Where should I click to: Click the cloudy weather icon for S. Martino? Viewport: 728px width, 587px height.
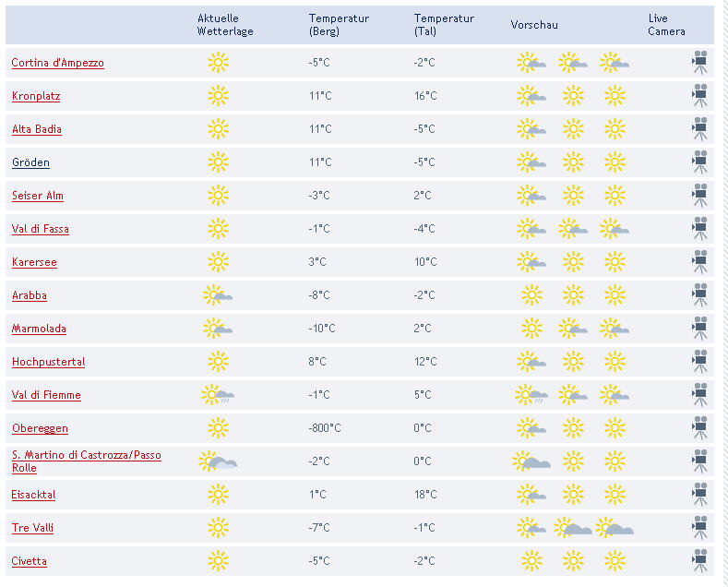point(217,461)
